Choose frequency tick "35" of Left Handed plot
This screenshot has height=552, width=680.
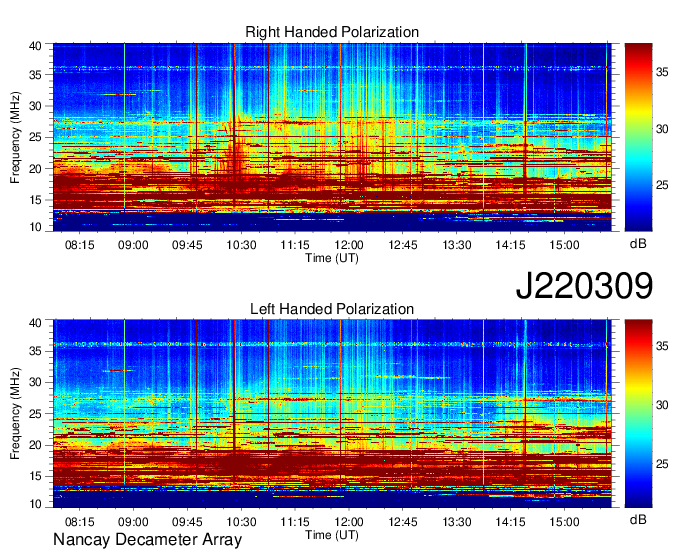click(x=35, y=351)
